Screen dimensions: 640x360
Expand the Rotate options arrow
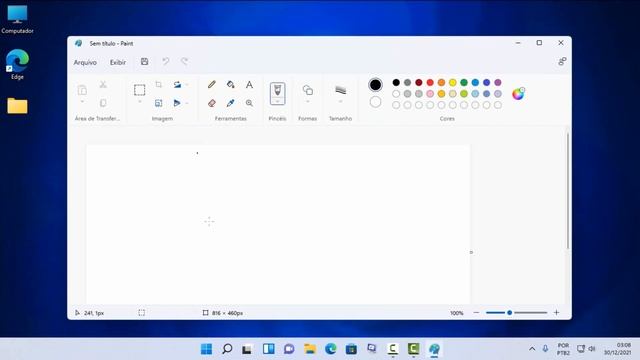click(x=187, y=84)
